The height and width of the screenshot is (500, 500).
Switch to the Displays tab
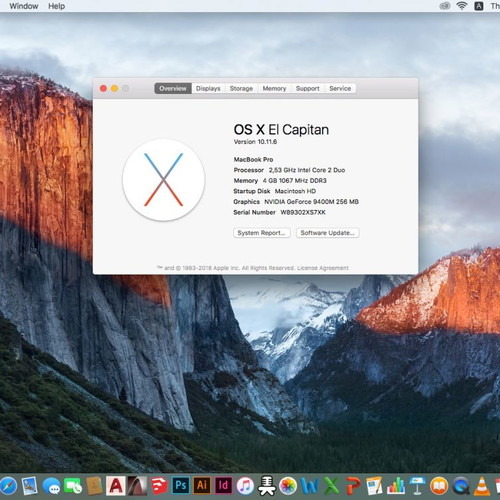[x=208, y=88]
